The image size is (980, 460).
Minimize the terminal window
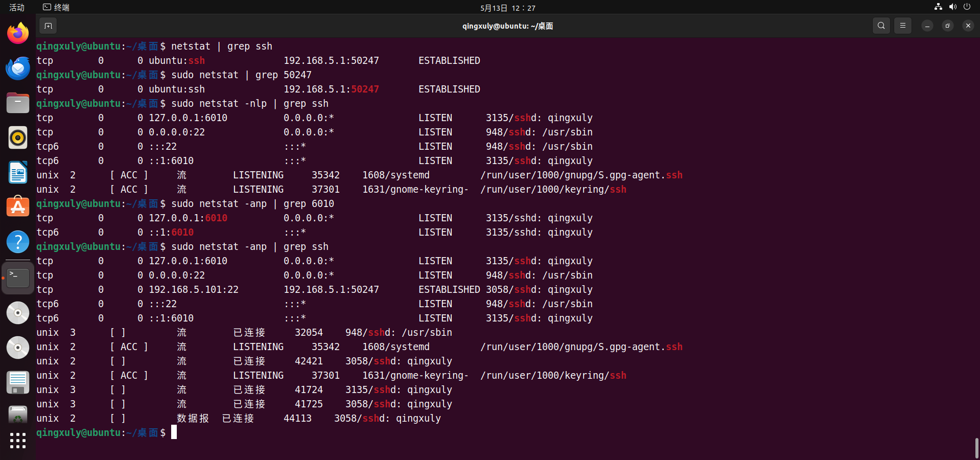927,26
